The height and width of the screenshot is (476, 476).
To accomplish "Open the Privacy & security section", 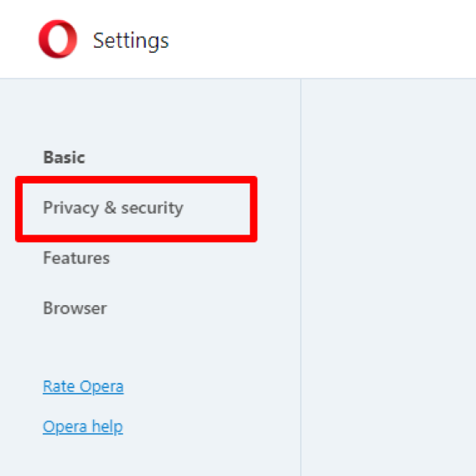I will tap(113, 208).
